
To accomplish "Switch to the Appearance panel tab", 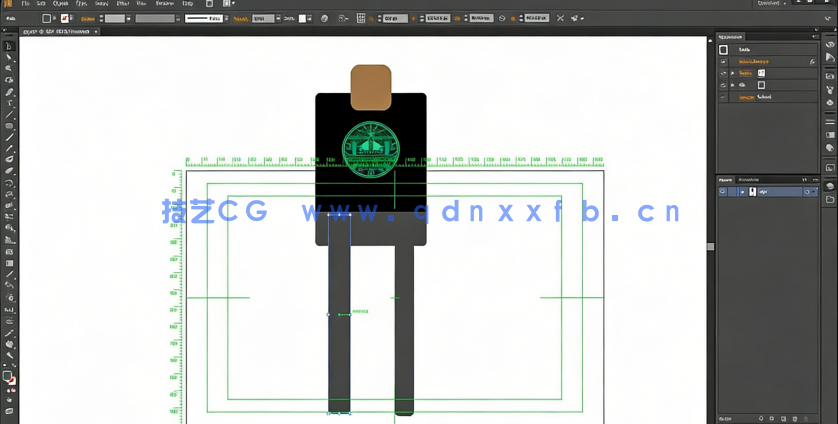I will (x=730, y=36).
